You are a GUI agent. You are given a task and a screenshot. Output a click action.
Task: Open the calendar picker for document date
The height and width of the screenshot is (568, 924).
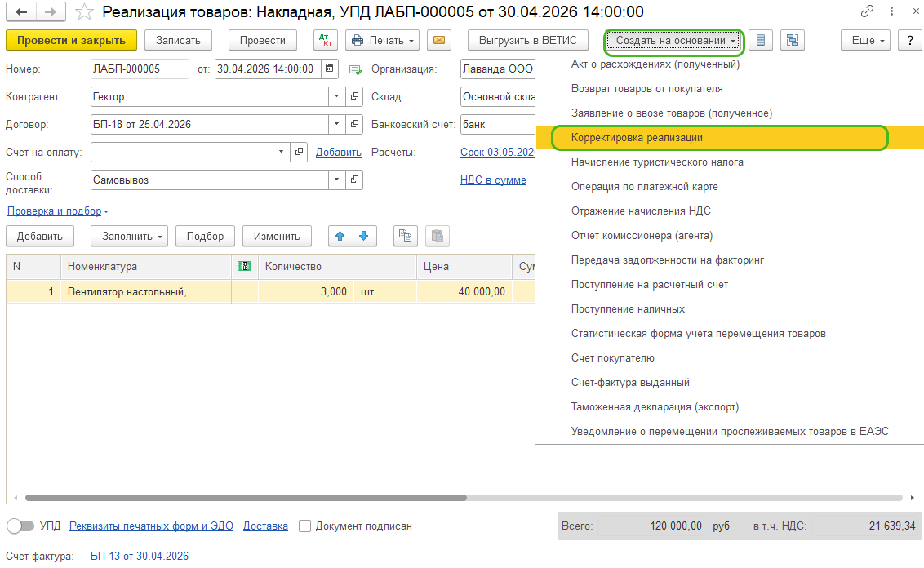330,69
